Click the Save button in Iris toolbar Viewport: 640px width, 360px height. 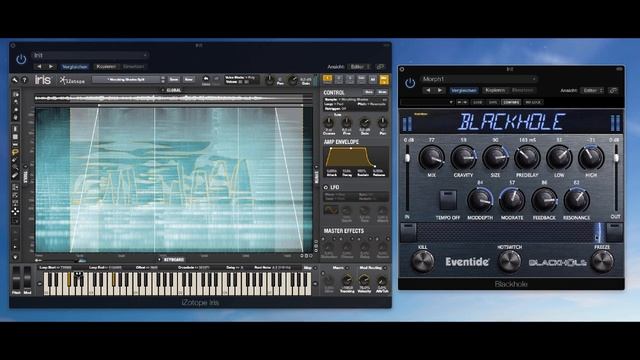click(x=174, y=80)
